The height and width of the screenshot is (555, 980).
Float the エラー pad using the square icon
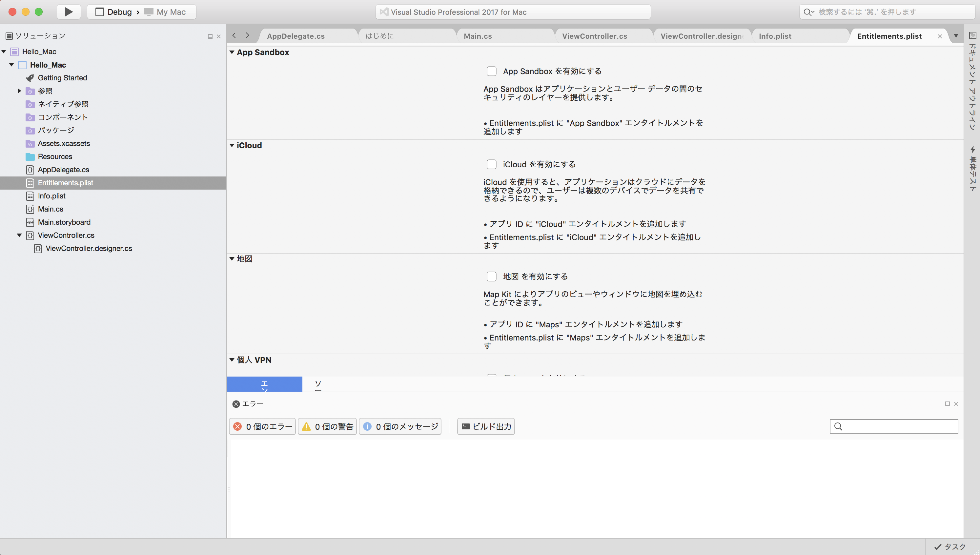(947, 404)
